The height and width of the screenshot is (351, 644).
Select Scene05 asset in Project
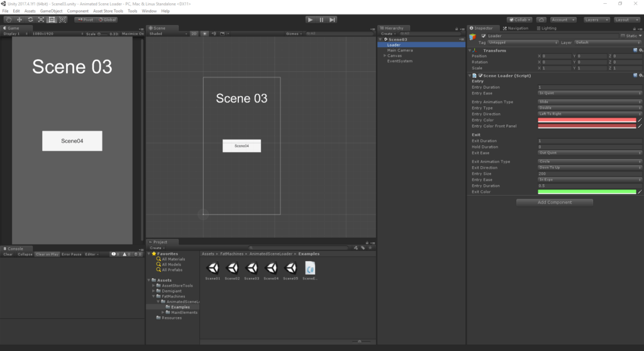(291, 270)
